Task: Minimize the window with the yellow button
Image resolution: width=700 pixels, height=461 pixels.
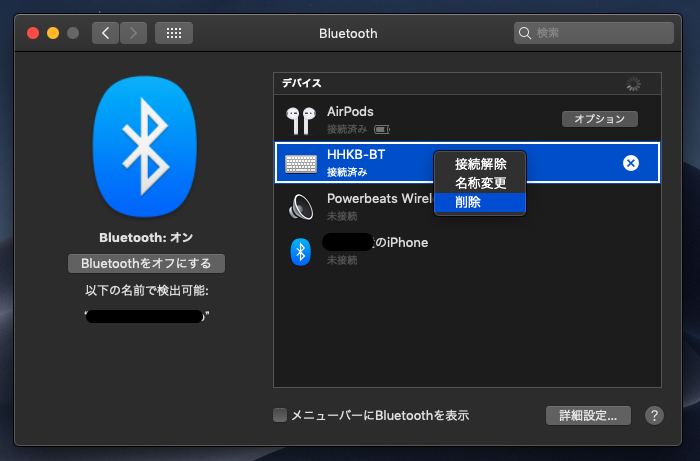Action: pos(53,33)
